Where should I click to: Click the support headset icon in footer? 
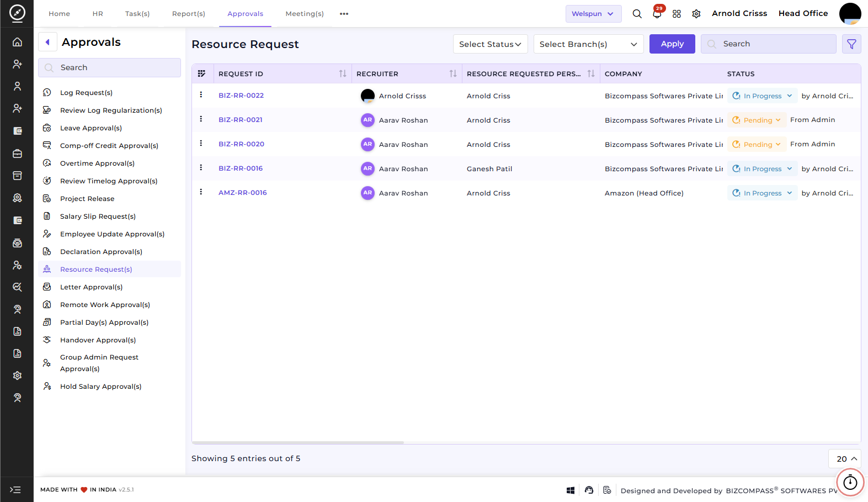point(589,490)
